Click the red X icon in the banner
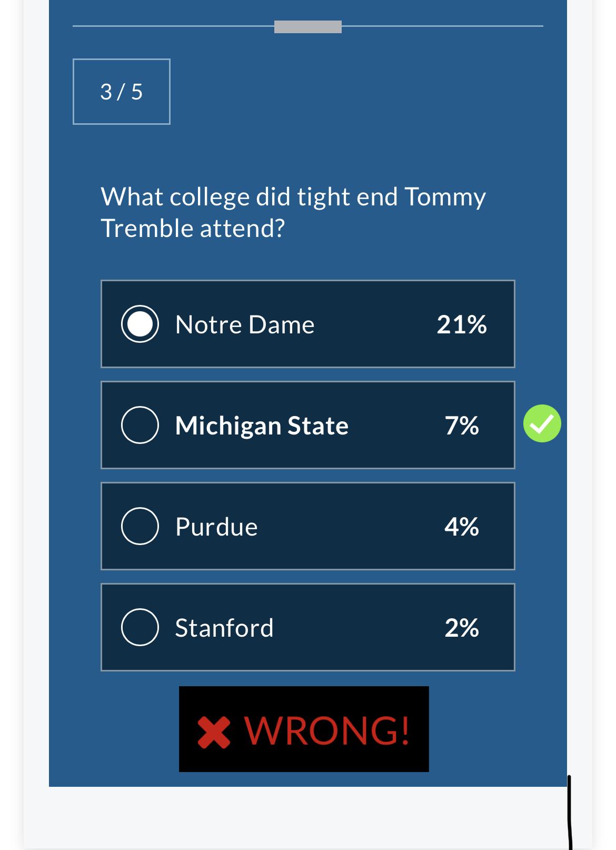 click(214, 732)
